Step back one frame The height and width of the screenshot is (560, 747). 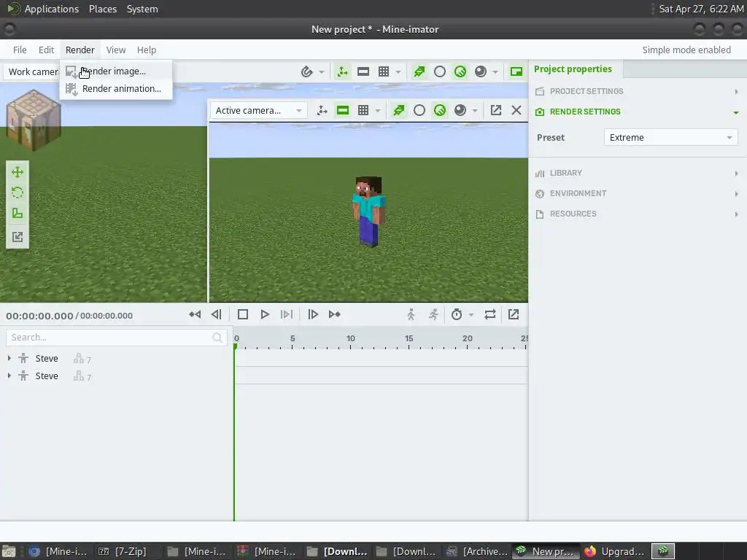(216, 314)
